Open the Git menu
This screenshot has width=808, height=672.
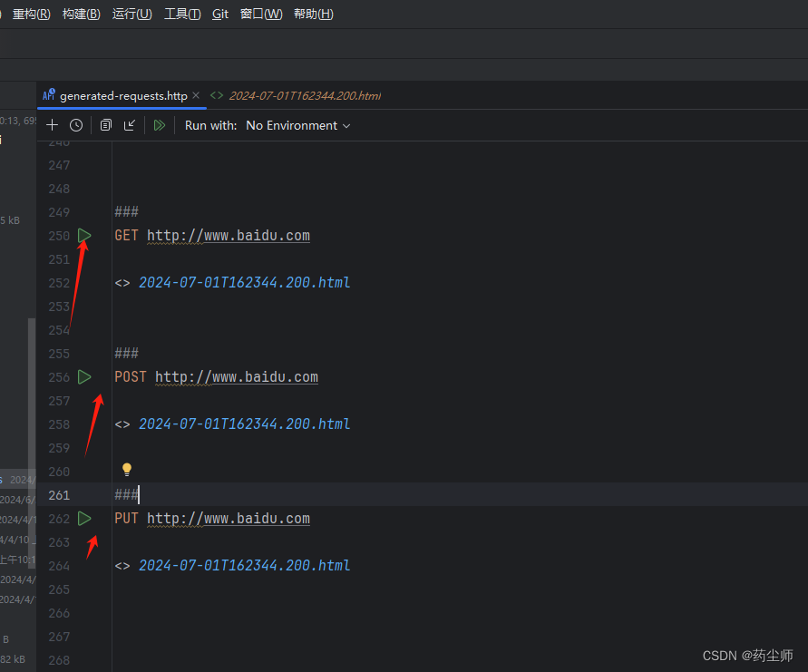219,15
